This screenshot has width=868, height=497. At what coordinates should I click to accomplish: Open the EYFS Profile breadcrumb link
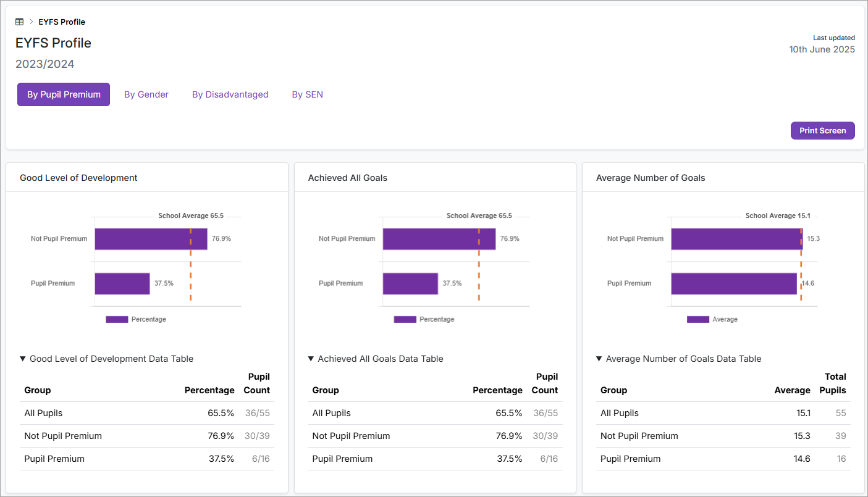coord(61,22)
